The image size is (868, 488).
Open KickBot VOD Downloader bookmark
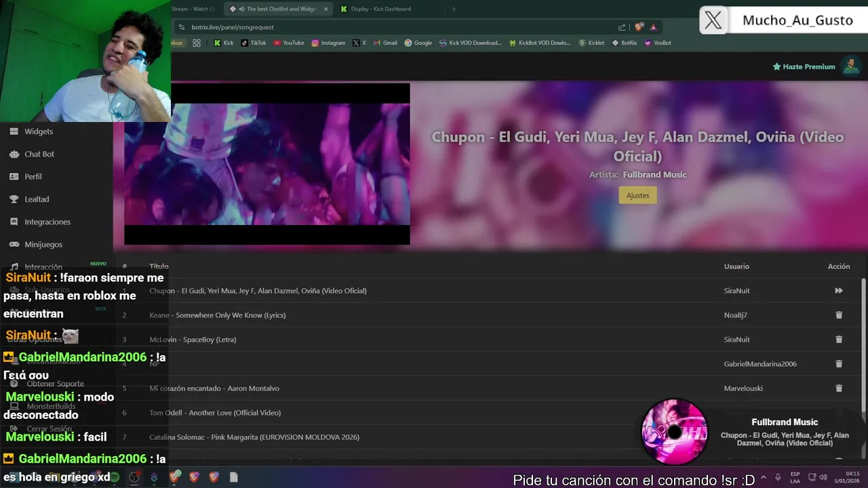click(x=540, y=43)
